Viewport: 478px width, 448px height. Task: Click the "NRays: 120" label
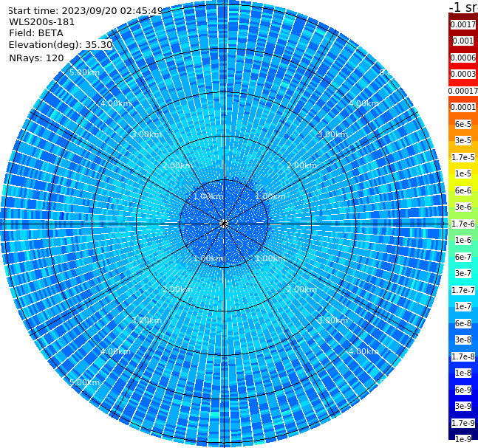tap(36, 58)
